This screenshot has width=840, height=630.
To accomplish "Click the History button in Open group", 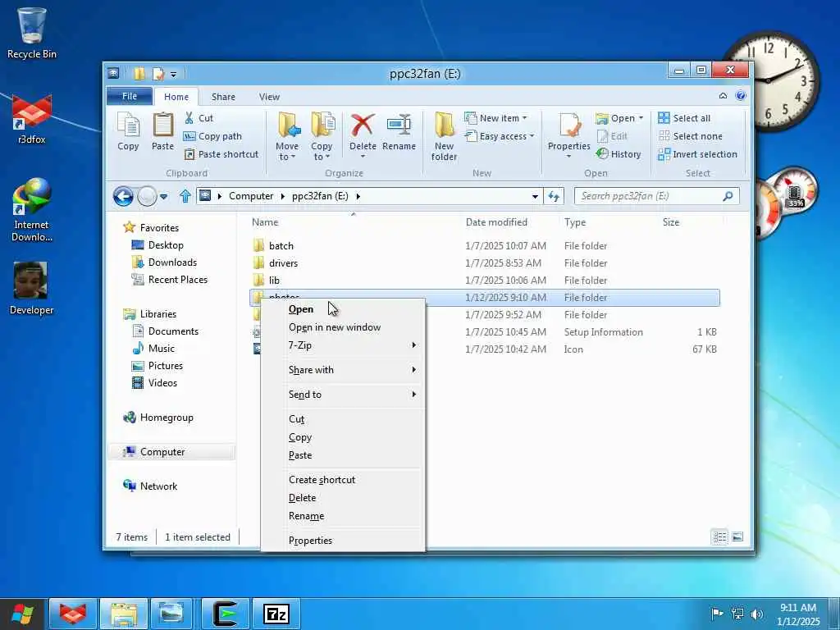I will [619, 154].
